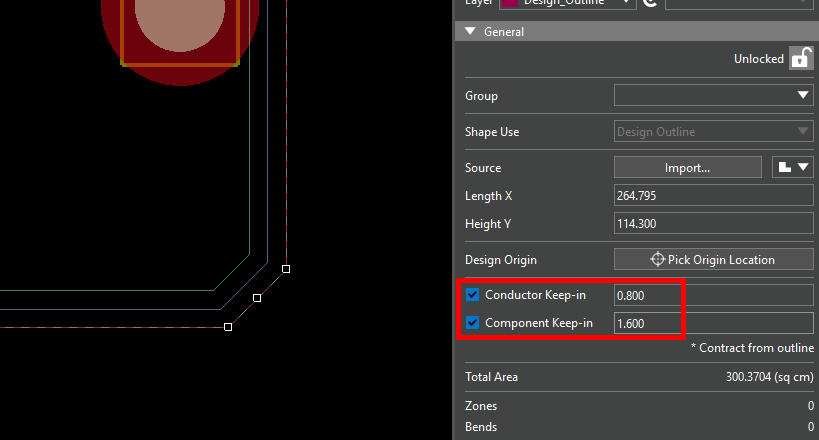Collapse the General section
This screenshot has width=819, height=440.
[470, 32]
